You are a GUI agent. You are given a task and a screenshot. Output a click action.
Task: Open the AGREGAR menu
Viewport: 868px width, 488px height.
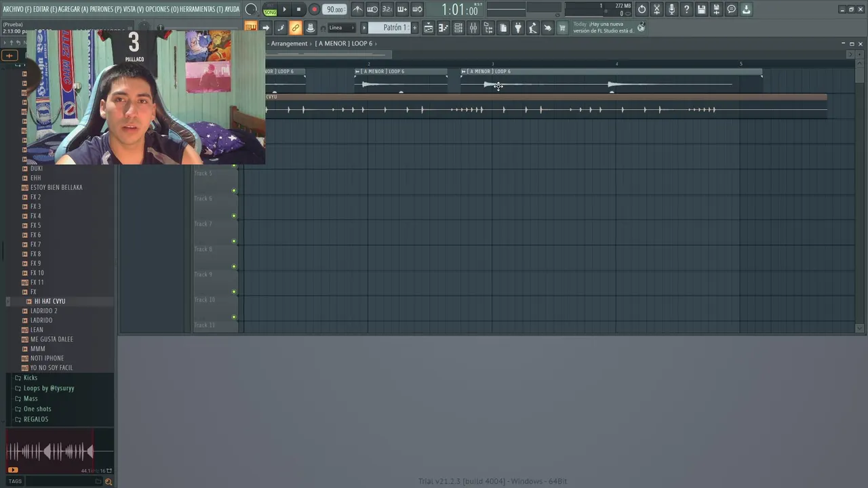[x=73, y=9]
